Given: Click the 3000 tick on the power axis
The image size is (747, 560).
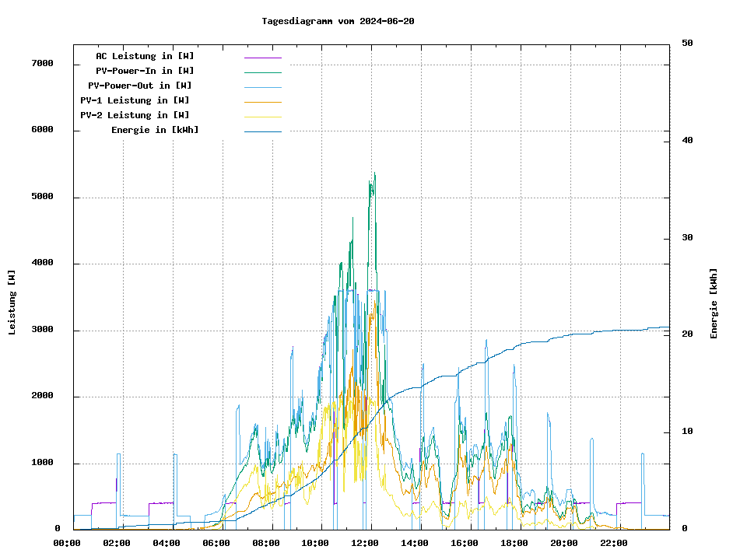Looking at the screenshot, I should click(42, 330).
